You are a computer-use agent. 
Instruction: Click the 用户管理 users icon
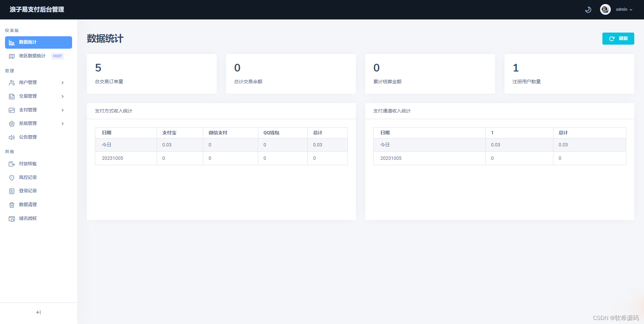[x=12, y=83]
